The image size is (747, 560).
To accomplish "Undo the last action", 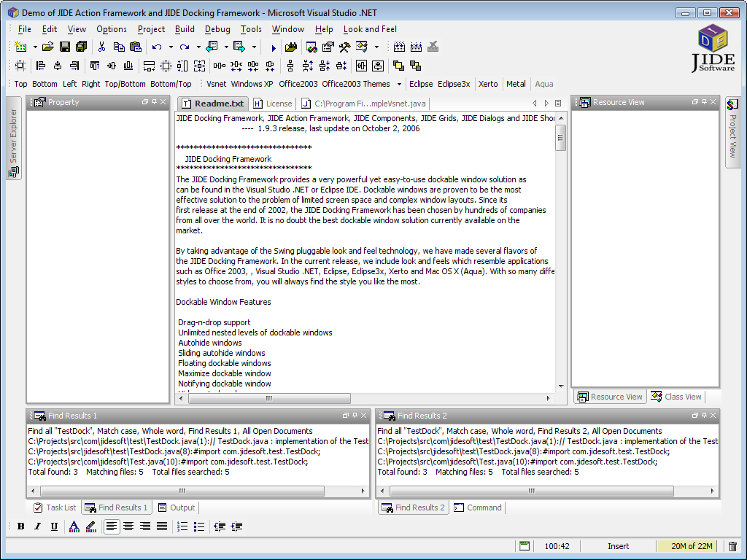I will 157,47.
